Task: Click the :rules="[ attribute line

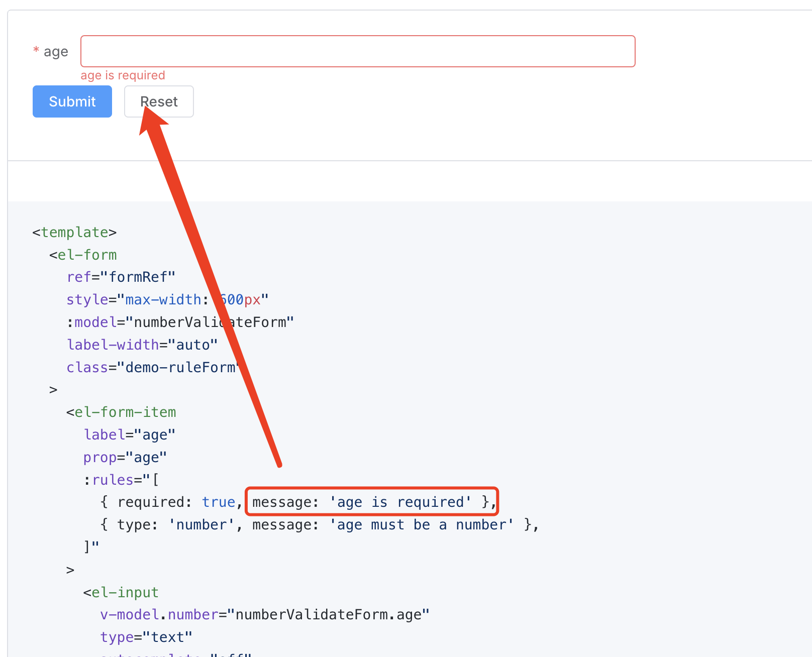Action: 121,480
